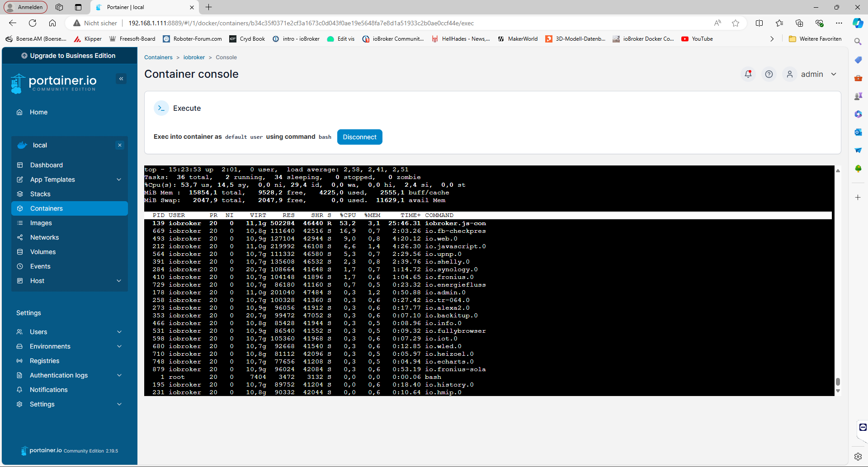Viewport: 868px width, 467px height.
Task: Focus the browser address bar URL
Action: point(301,23)
